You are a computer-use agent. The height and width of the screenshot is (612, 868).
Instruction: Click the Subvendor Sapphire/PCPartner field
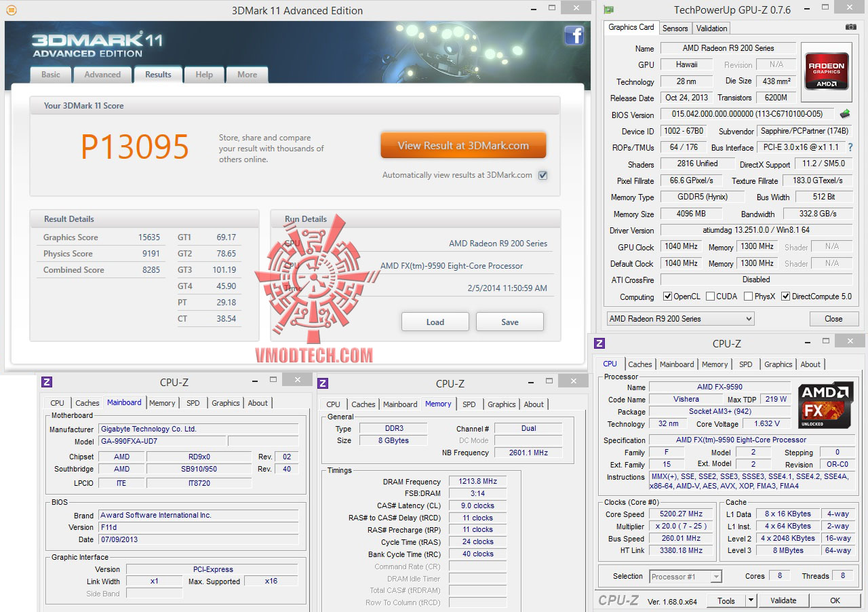pyautogui.click(x=805, y=131)
